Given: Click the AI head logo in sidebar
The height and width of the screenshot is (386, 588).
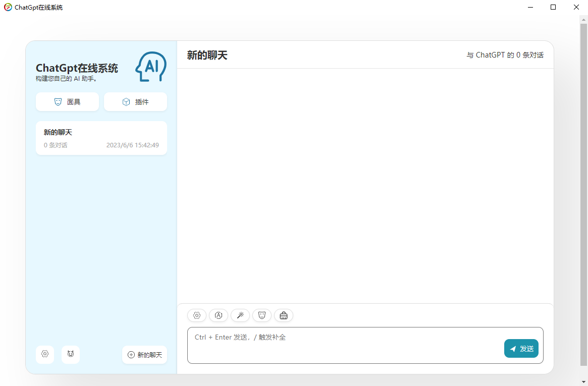Looking at the screenshot, I should [x=151, y=67].
